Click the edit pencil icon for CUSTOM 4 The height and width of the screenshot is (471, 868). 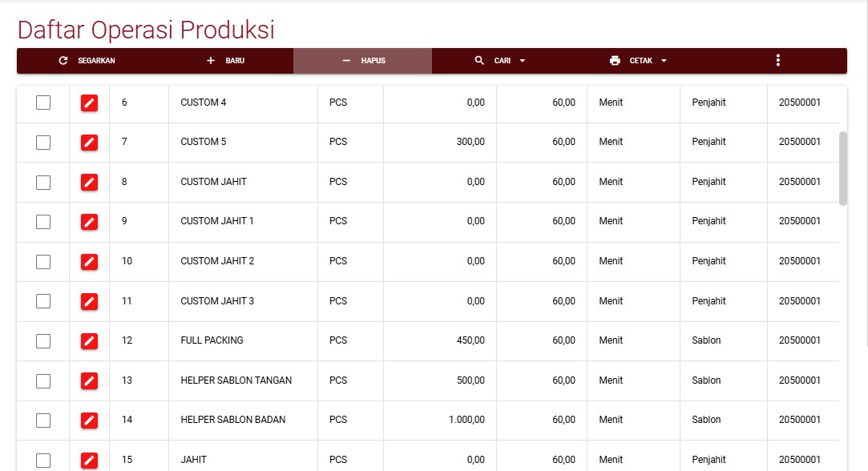click(x=89, y=103)
